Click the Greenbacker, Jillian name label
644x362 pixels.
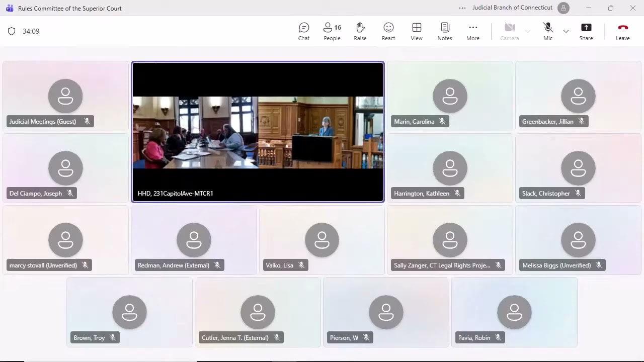click(x=547, y=121)
